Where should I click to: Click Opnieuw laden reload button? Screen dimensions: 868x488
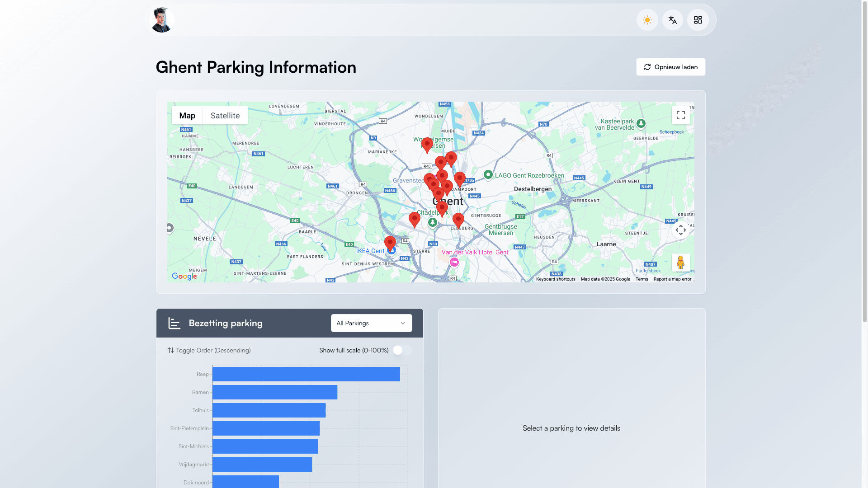click(670, 67)
